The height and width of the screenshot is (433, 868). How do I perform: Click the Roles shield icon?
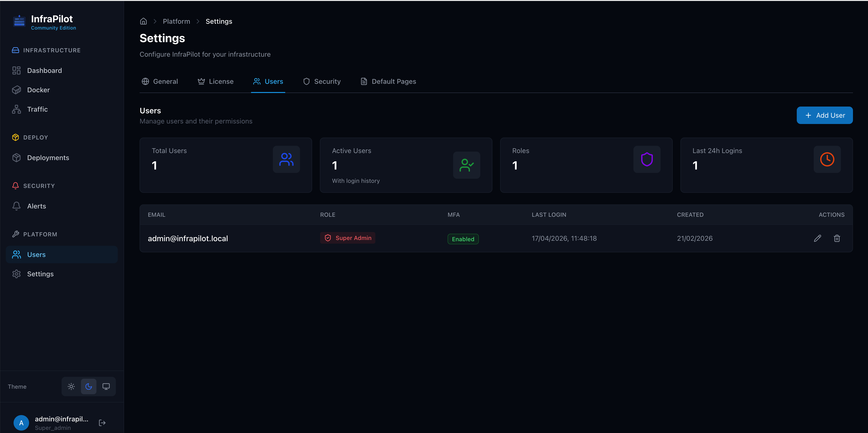click(647, 159)
